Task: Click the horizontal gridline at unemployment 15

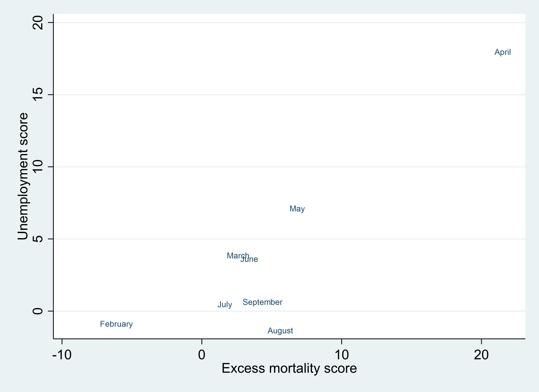Action: pyautogui.click(x=285, y=95)
